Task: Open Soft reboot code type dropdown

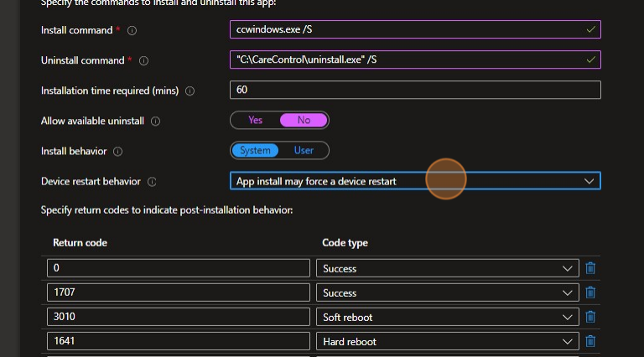Action: coord(447,317)
